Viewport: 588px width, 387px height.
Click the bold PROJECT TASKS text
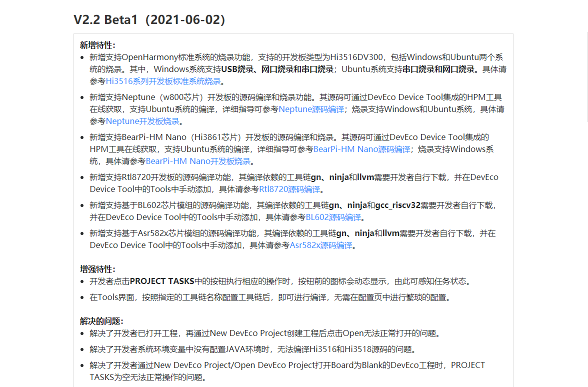[162, 281]
